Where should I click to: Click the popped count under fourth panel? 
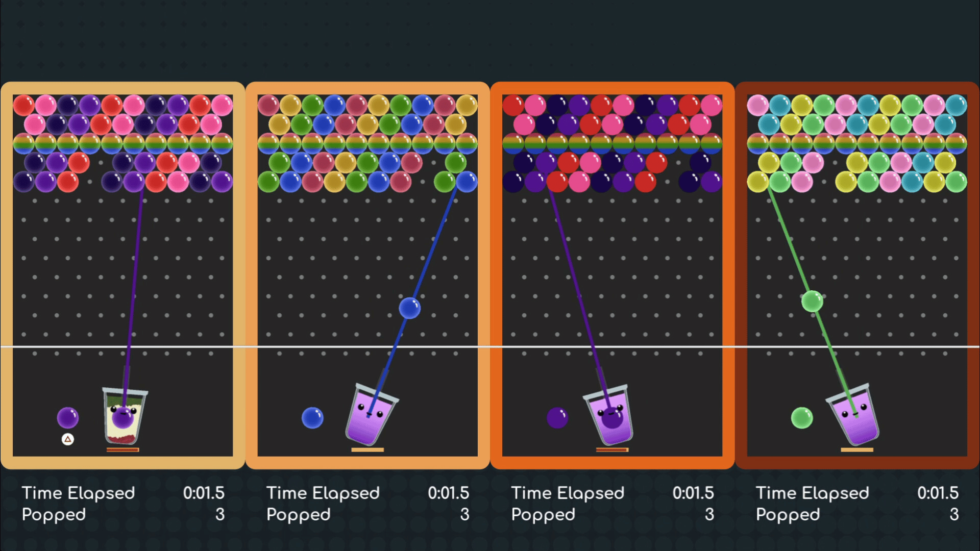pos(953,514)
